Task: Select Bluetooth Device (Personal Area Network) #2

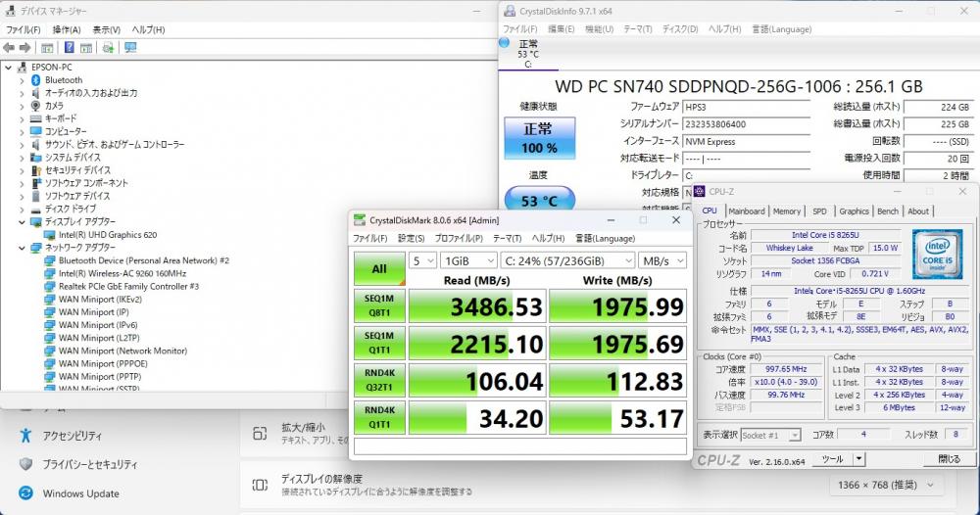Action: tap(144, 260)
